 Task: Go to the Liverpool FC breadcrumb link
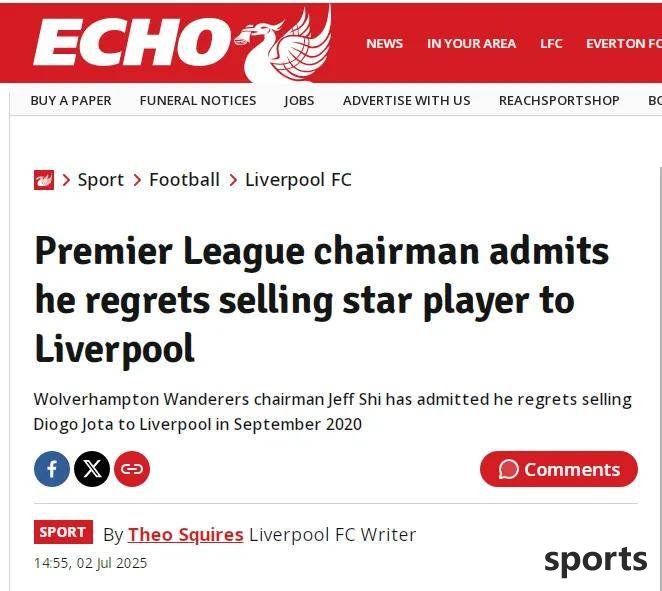[x=298, y=180]
